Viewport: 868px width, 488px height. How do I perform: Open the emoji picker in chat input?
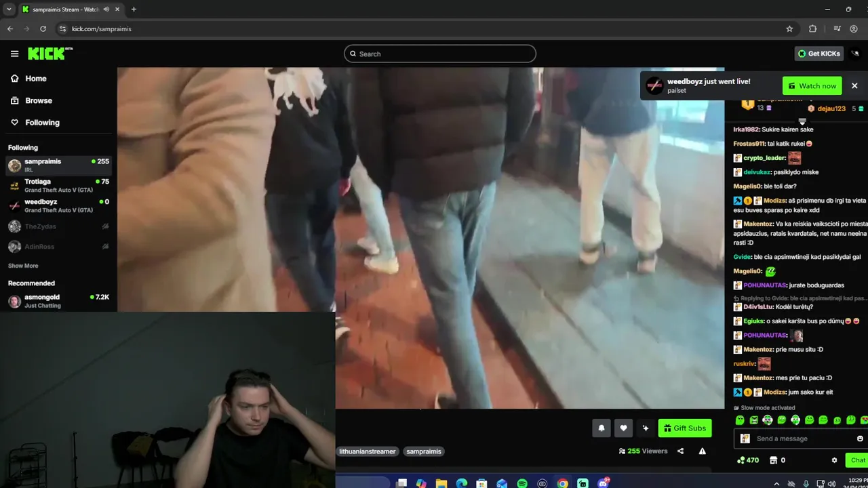(x=860, y=439)
